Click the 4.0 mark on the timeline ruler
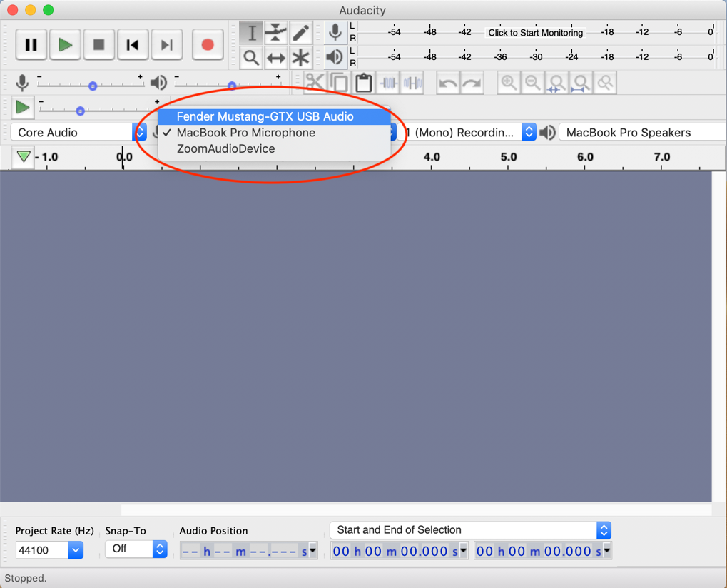The width and height of the screenshot is (727, 588). pyautogui.click(x=432, y=157)
